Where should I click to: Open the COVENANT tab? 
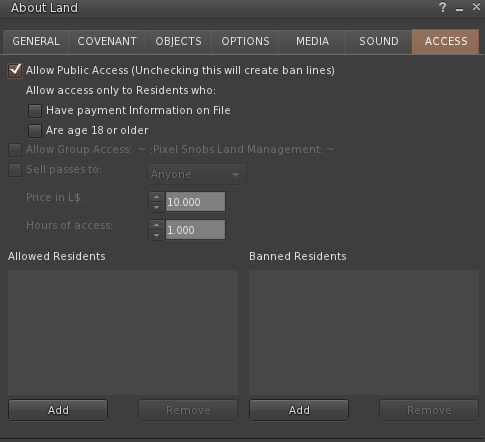107,41
